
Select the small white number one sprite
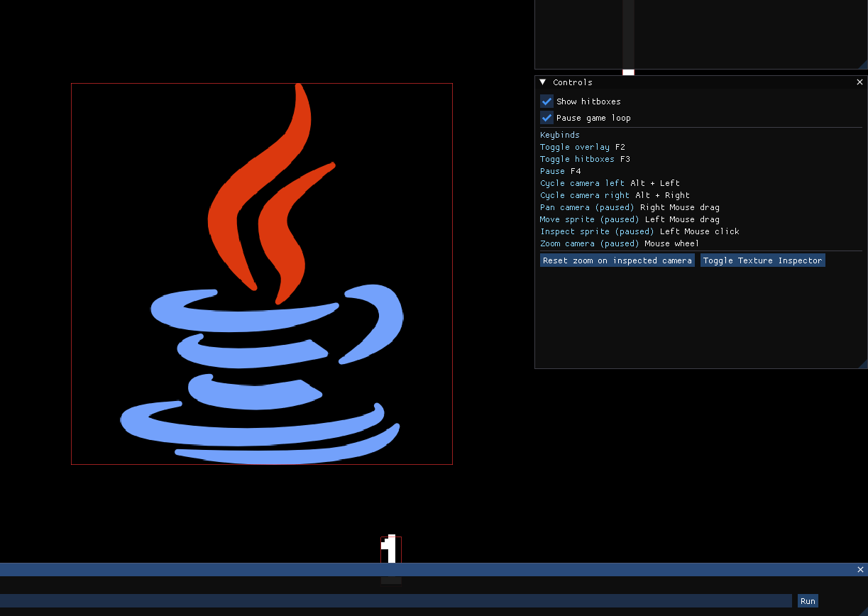click(x=391, y=549)
